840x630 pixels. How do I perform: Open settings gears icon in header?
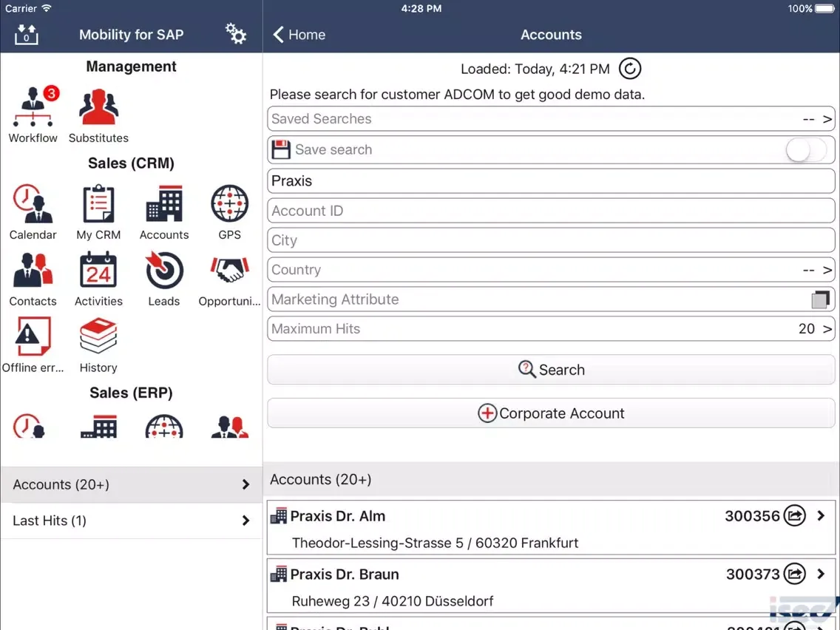click(x=235, y=33)
